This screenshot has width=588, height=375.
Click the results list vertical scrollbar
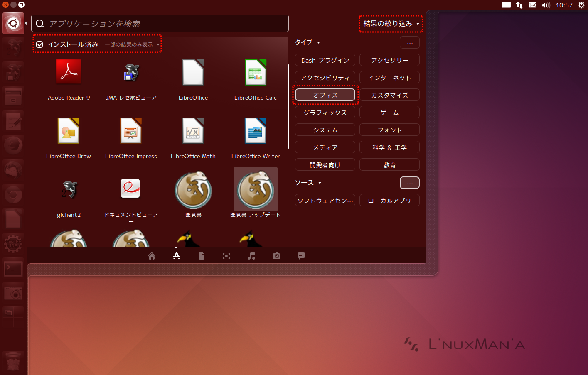click(x=288, y=106)
